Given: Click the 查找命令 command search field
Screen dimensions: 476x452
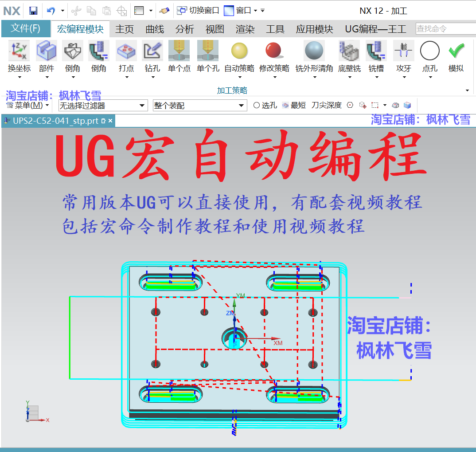Looking at the screenshot, I should pyautogui.click(x=446, y=29).
